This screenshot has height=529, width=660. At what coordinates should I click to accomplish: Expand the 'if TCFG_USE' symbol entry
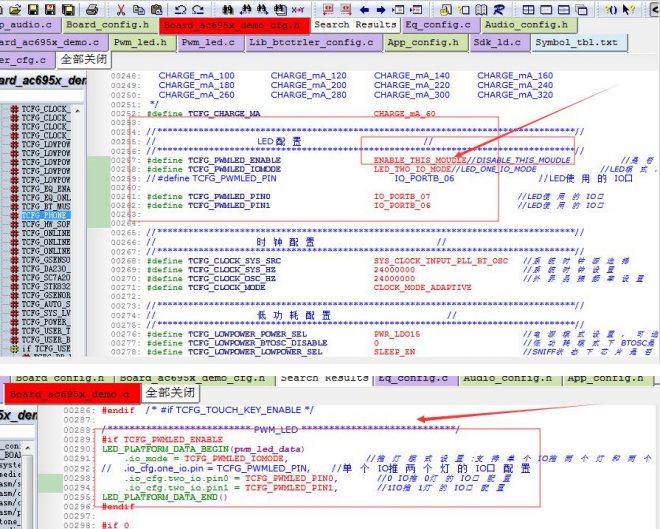tap(14, 348)
